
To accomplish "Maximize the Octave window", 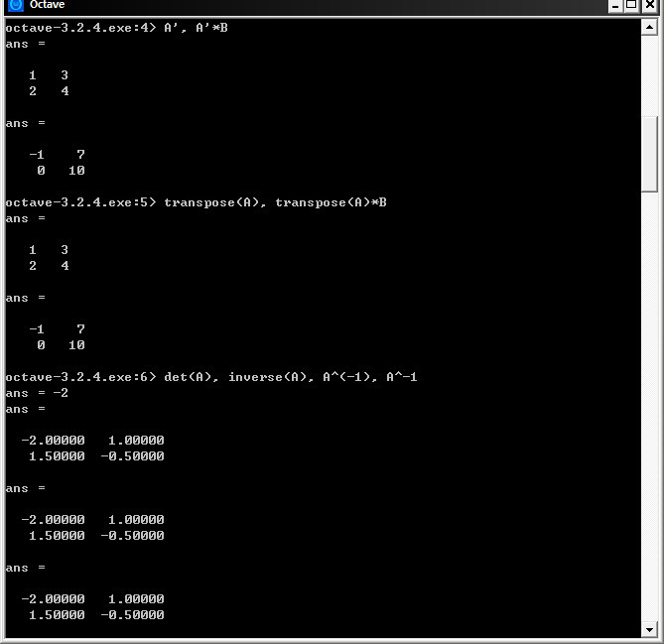I will tap(631, 6).
